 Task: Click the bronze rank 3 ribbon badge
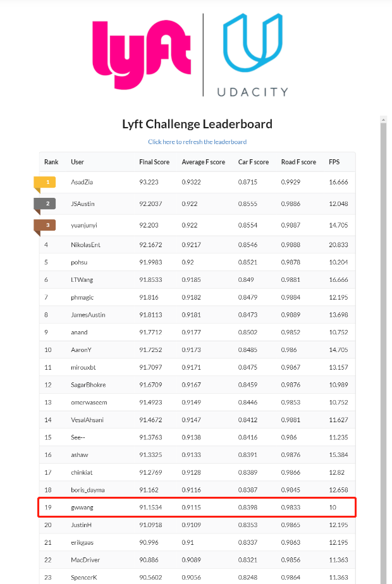pos(45,227)
